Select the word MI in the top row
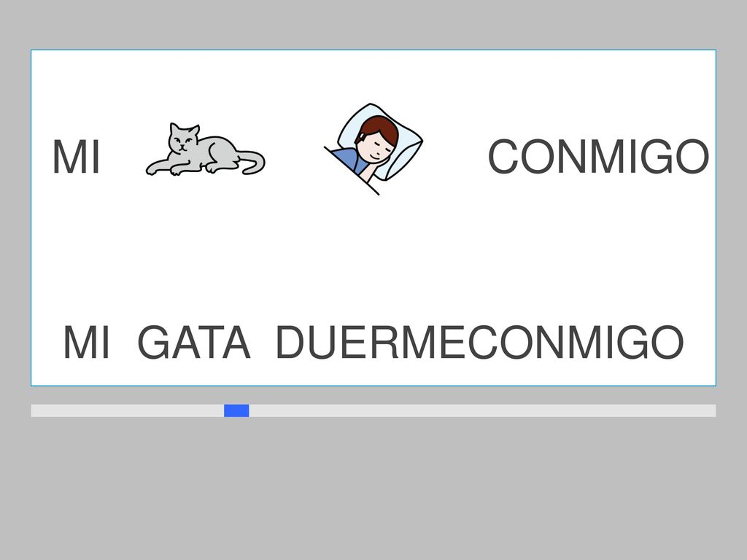The image size is (747, 560). (x=76, y=157)
